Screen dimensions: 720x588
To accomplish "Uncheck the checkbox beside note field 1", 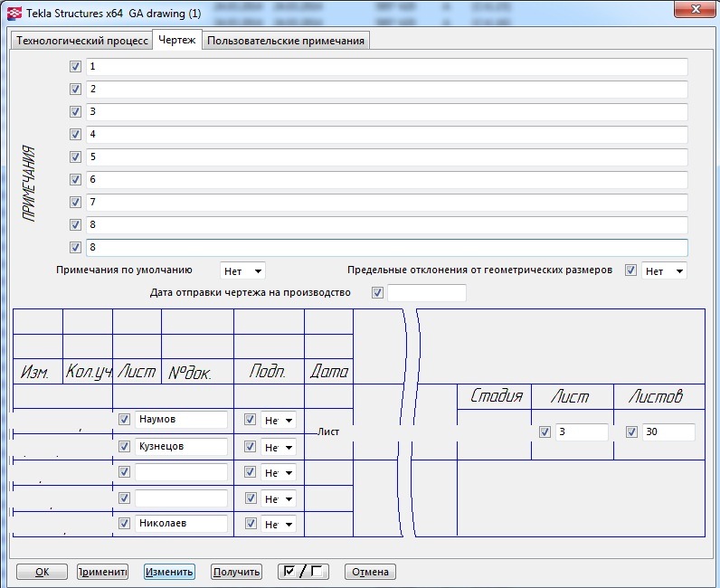I will click(x=75, y=67).
